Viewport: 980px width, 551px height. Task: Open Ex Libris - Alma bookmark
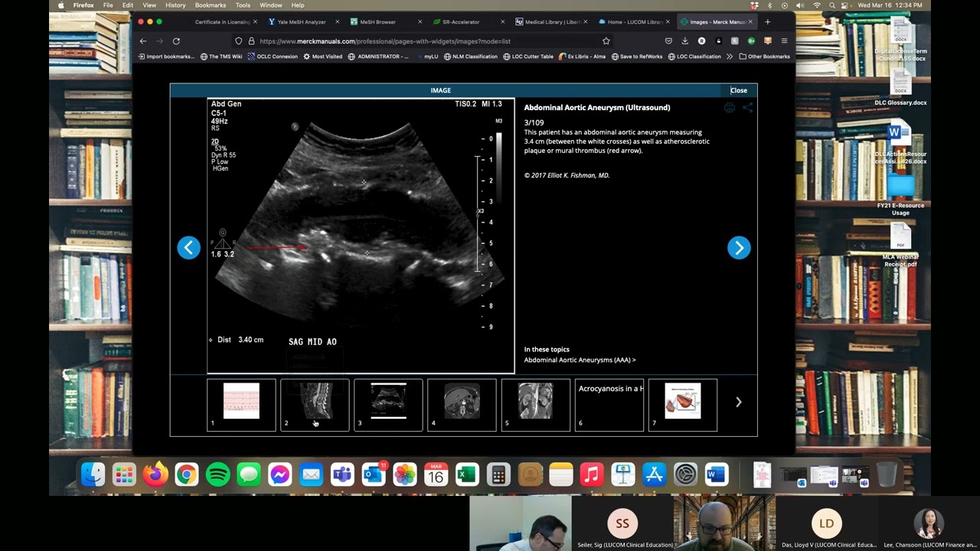[x=582, y=57]
